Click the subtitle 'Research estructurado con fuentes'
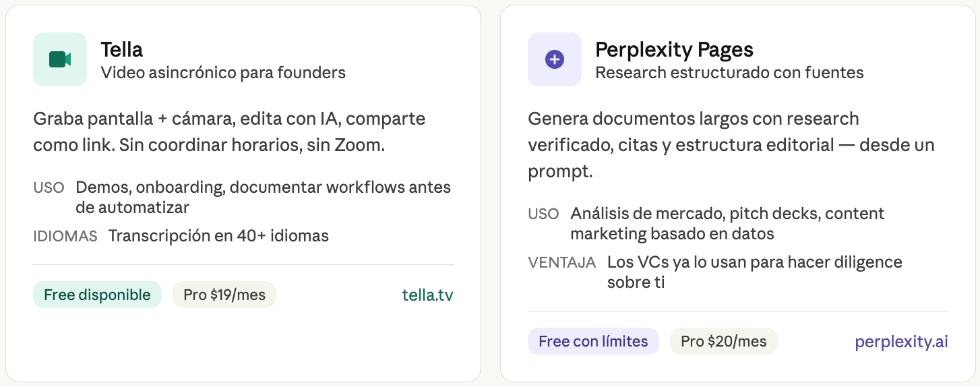 (729, 72)
